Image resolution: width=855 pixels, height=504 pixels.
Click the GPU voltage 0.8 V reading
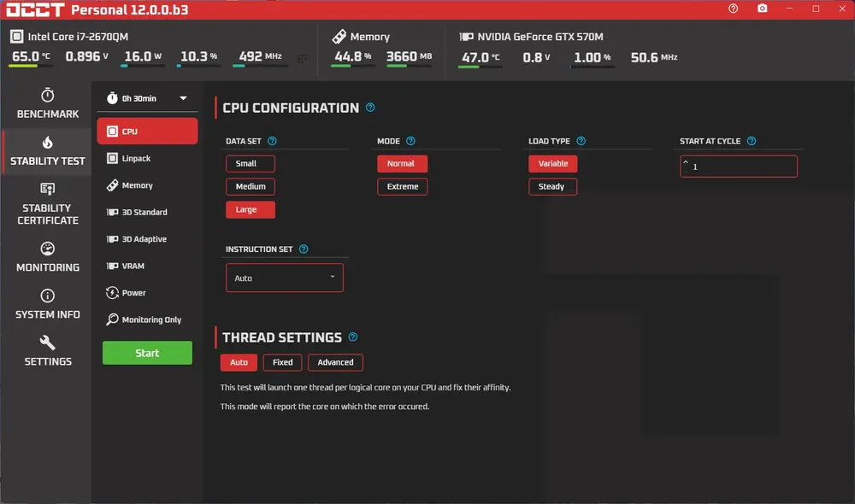pos(536,58)
